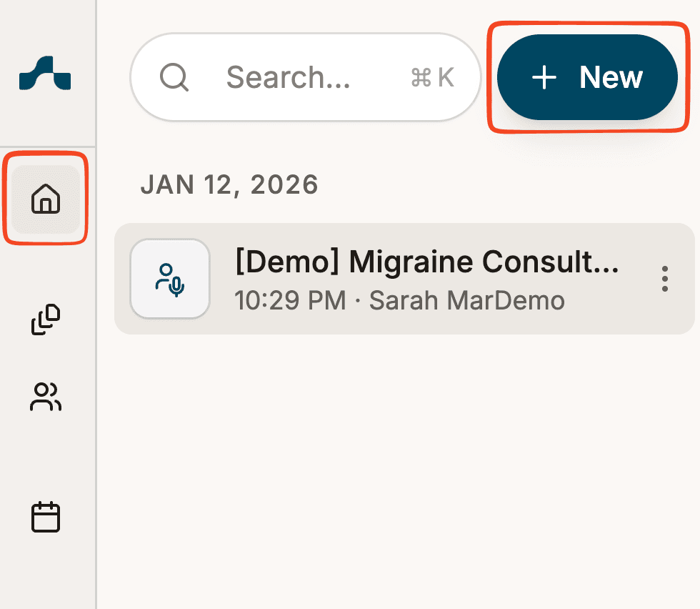Open the calendar sidebar icon
Viewport: 700px width, 609px height.
click(x=46, y=517)
